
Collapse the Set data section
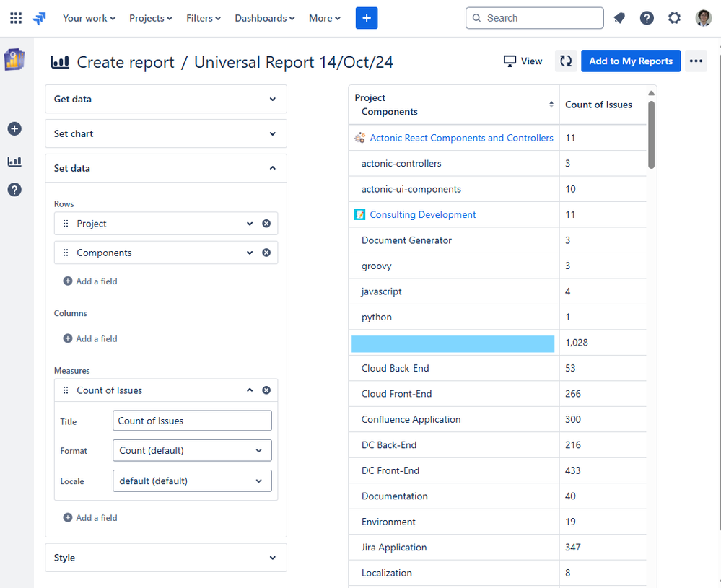click(166, 168)
